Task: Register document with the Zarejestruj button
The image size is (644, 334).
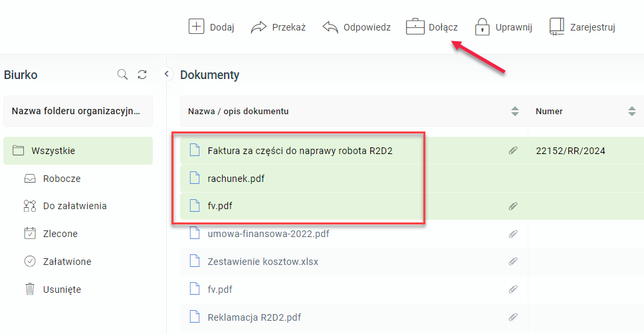Action: 582,27
